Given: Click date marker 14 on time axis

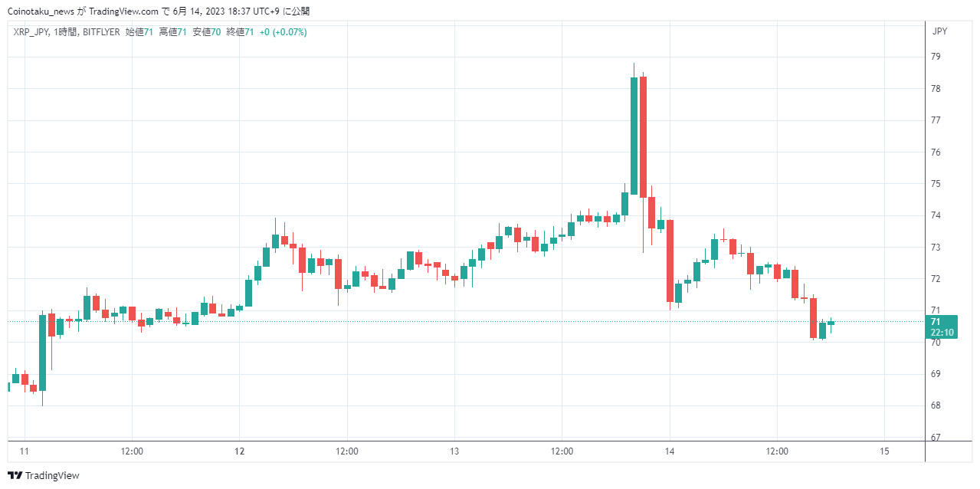Looking at the screenshot, I should [669, 451].
